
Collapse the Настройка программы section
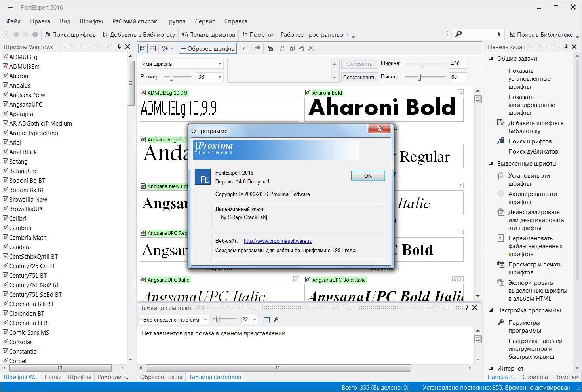[491, 310]
